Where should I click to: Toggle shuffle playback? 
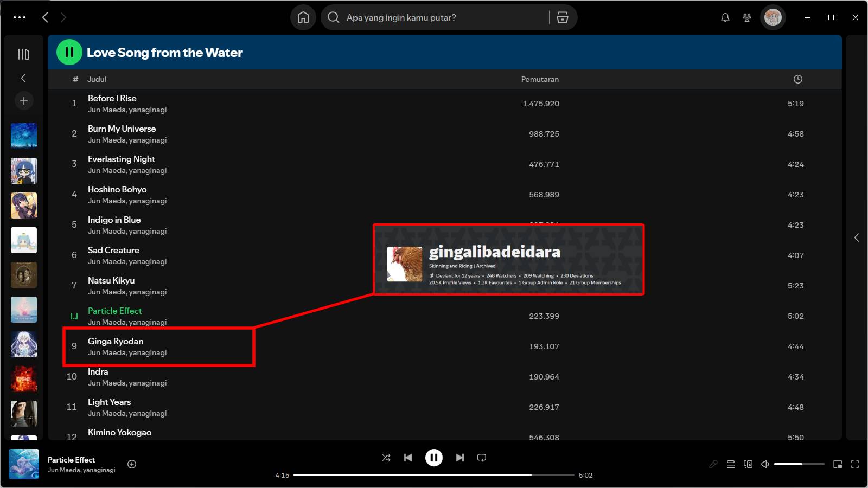pyautogui.click(x=386, y=458)
